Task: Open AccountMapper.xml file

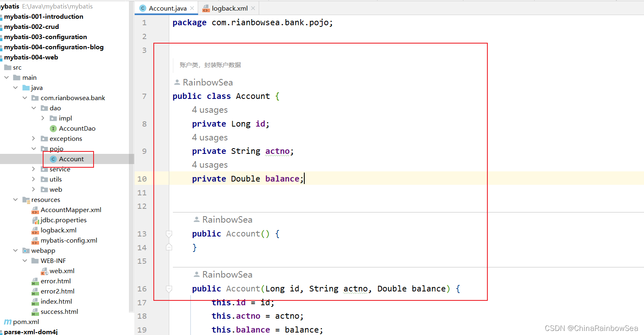Action: [71, 210]
